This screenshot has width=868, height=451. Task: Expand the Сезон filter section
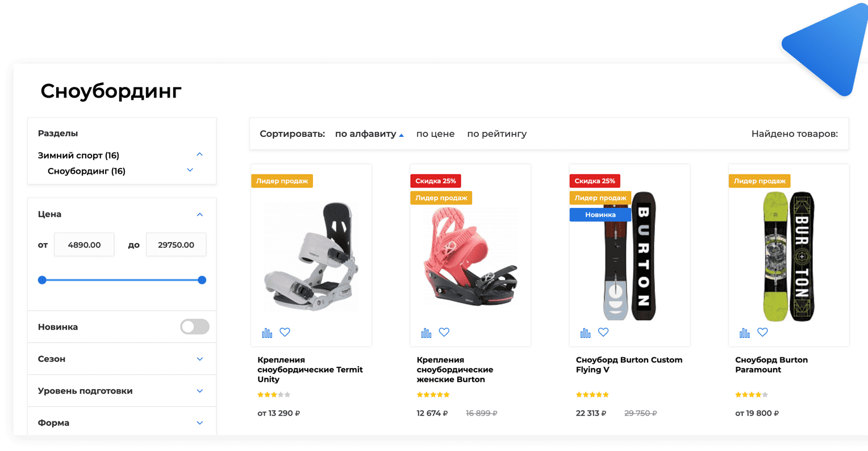(199, 359)
